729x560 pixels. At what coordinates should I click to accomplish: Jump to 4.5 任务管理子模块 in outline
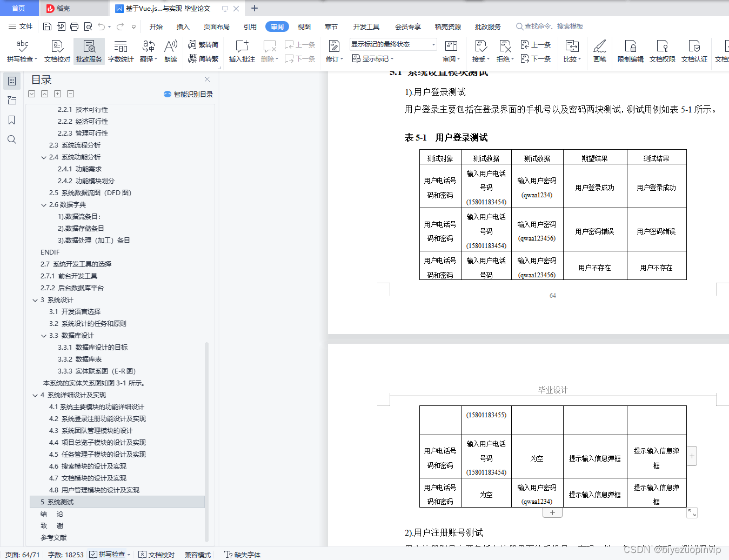point(97,455)
